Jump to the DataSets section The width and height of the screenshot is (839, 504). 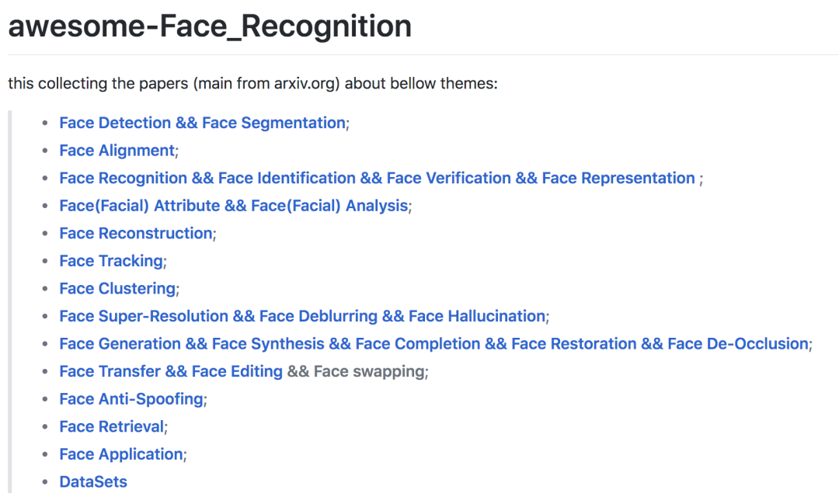pyautogui.click(x=93, y=482)
